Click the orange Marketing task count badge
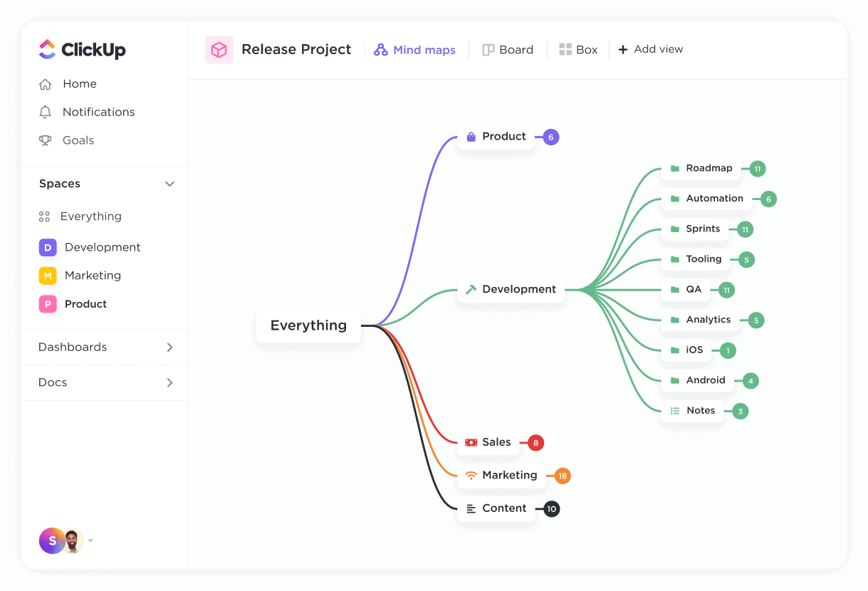 pos(560,476)
